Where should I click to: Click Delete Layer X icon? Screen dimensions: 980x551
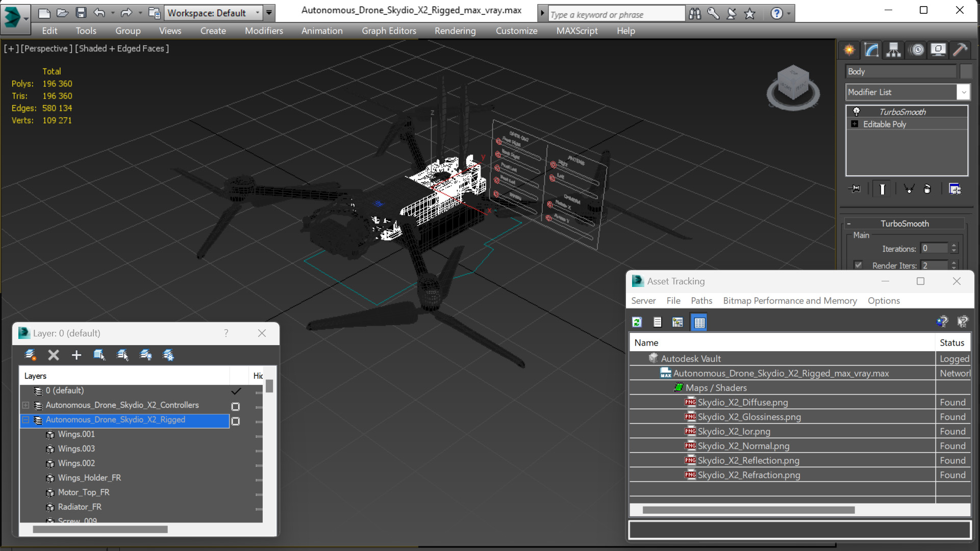click(x=54, y=355)
